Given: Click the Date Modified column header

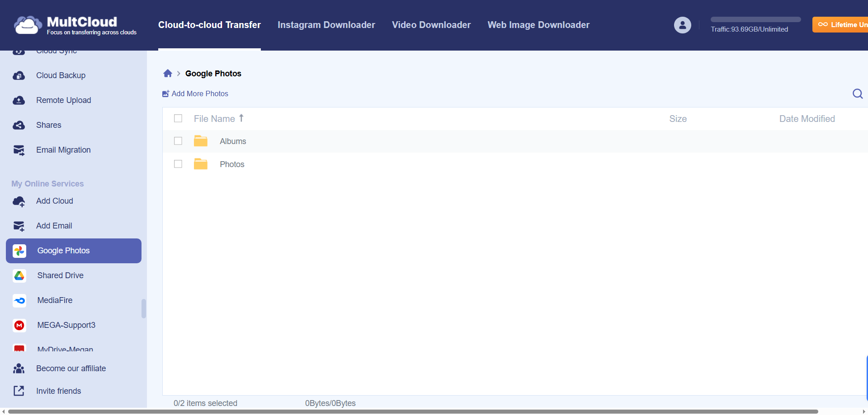Looking at the screenshot, I should [x=807, y=119].
